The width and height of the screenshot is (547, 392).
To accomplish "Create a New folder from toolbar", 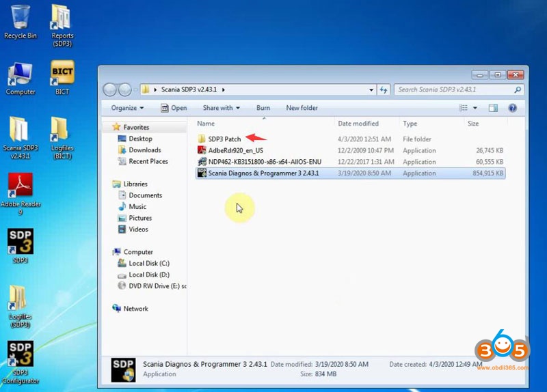I will 302,108.
